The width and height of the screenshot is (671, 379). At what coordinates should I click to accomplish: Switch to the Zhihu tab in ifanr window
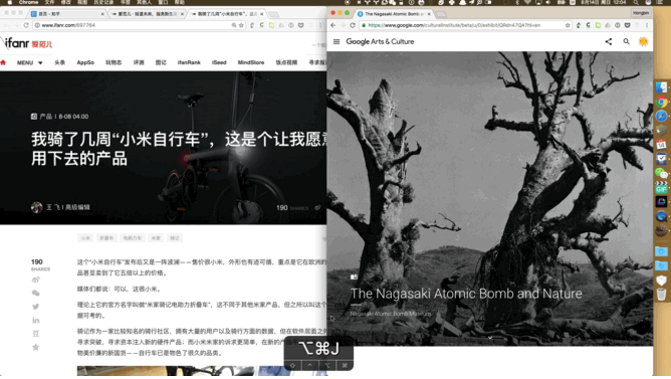[x=65, y=14]
